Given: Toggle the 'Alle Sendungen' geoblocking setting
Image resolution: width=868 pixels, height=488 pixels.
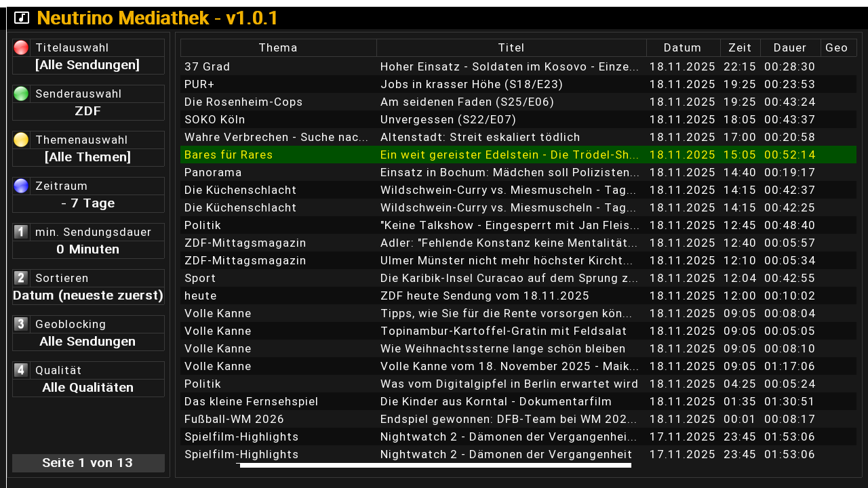Looking at the screenshot, I should [x=88, y=342].
